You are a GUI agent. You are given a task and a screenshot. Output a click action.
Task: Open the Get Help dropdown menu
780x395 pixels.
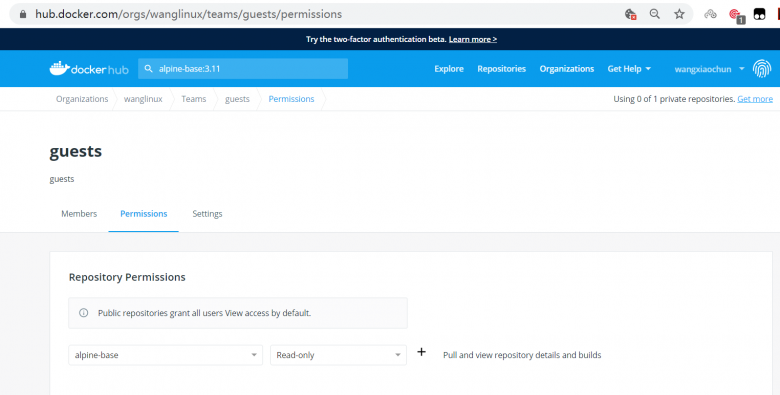(x=629, y=69)
